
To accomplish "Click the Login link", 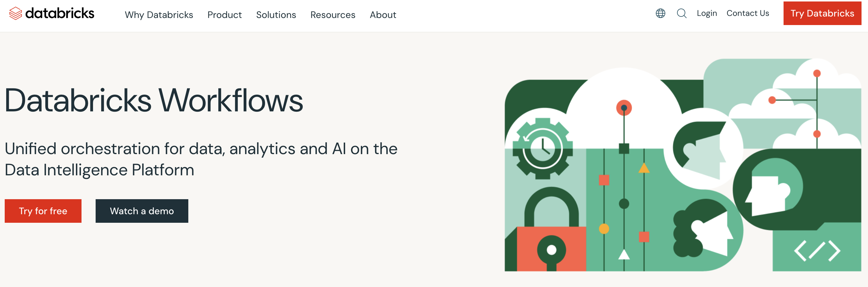I will 706,14.
